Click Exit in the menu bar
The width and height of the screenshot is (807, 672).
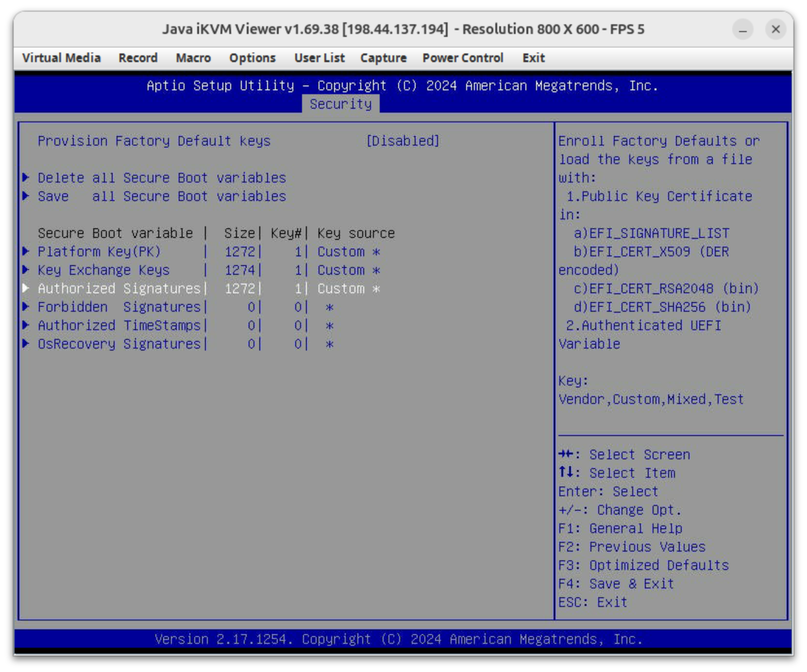[533, 58]
